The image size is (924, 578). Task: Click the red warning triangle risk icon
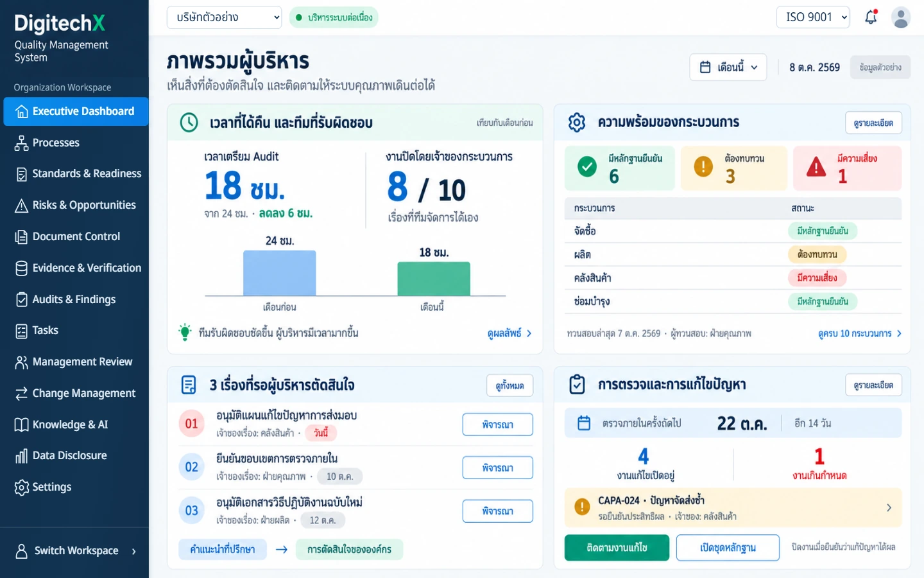(x=816, y=167)
